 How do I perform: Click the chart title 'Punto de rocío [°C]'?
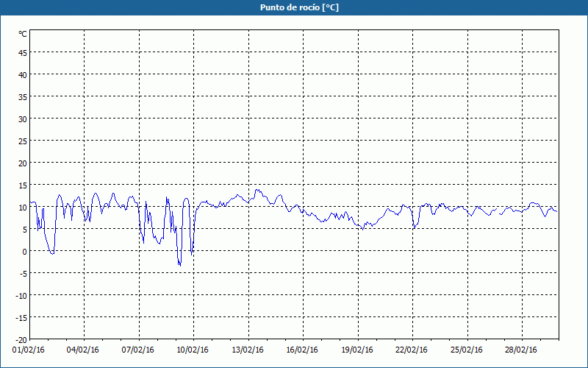299,8
